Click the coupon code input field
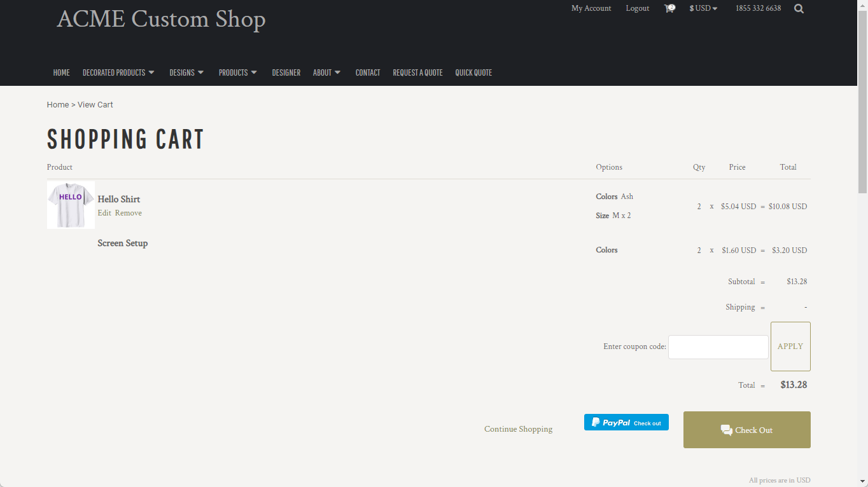This screenshot has height=487, width=868. (x=718, y=346)
